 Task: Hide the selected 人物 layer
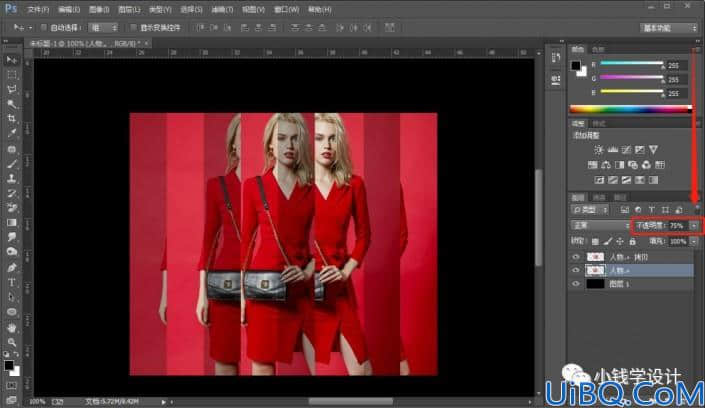[x=576, y=270]
